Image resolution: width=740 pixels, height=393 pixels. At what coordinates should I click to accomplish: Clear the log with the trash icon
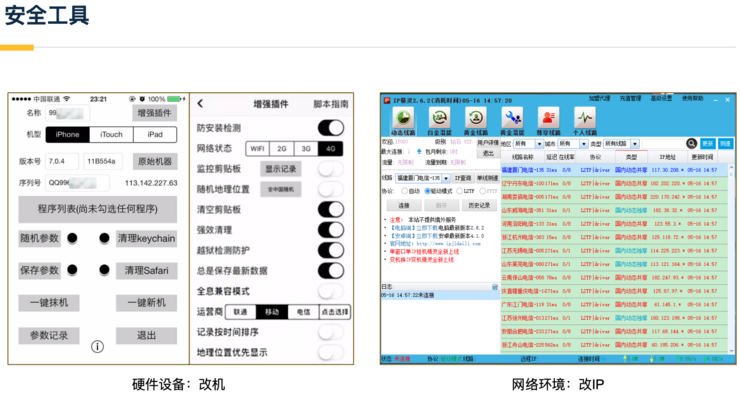click(x=495, y=287)
